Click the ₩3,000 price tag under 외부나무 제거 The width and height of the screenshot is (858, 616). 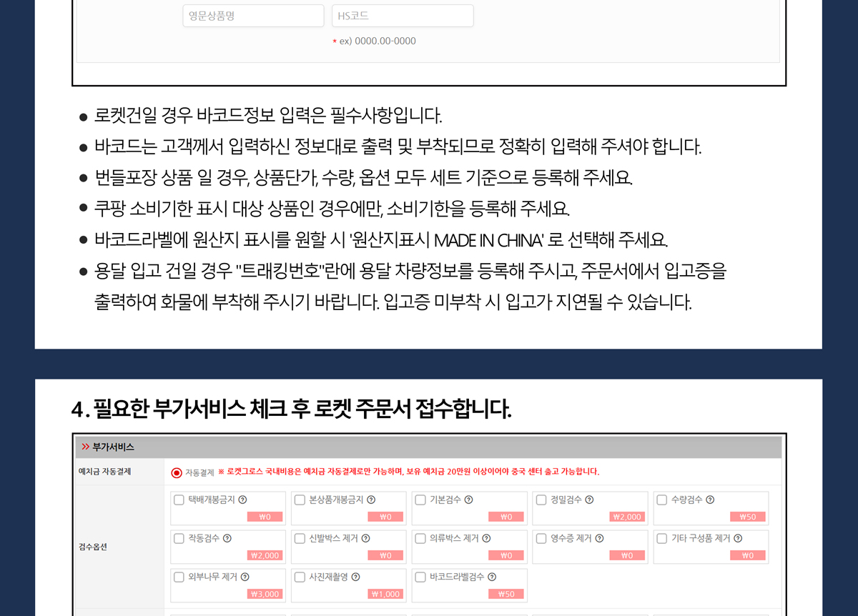[265, 594]
